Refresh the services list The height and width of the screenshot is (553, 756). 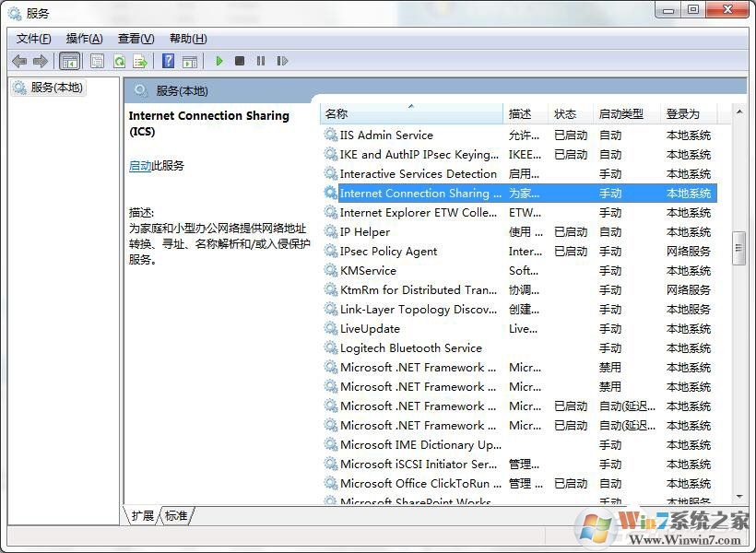coord(120,61)
